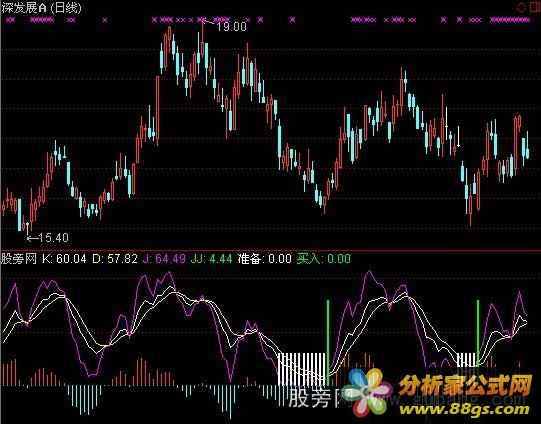The image size is (541, 424).
Task: Click the 15.40 low price annotation
Action: pos(53,238)
